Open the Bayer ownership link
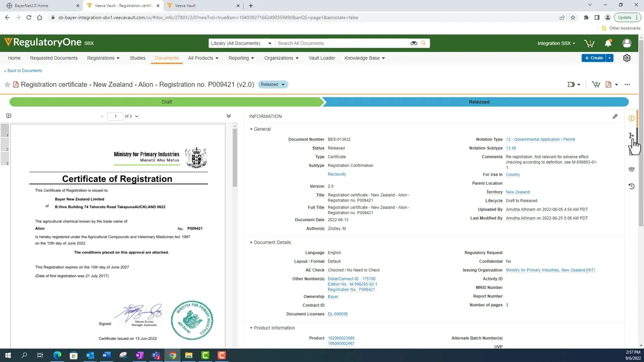 pos(333,297)
